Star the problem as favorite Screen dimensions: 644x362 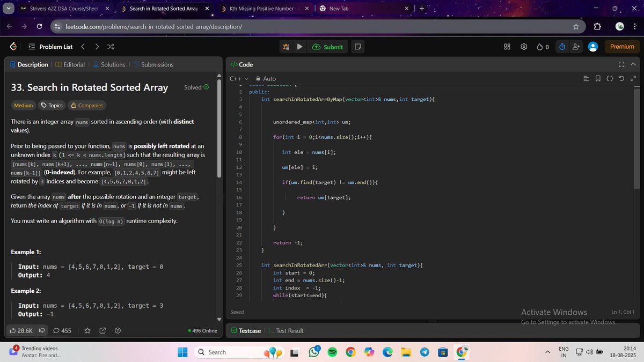click(88, 331)
